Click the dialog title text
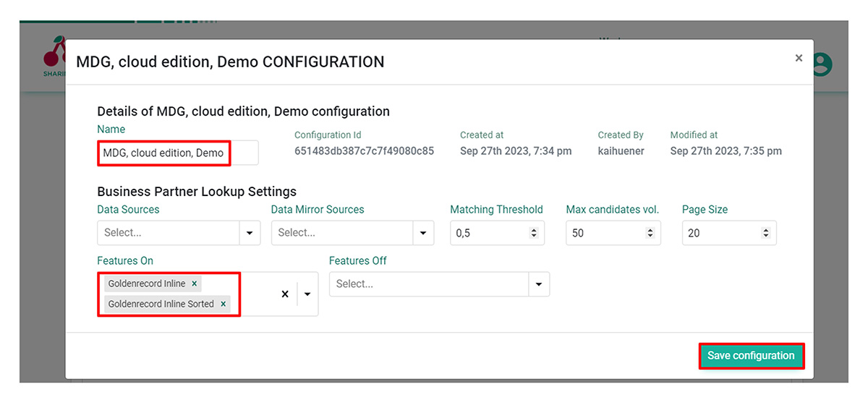 (230, 62)
